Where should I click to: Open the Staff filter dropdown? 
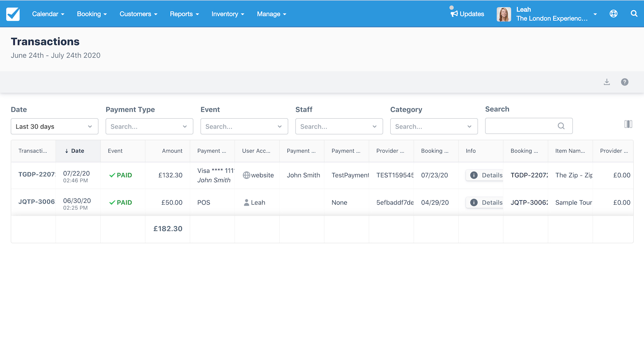339,126
